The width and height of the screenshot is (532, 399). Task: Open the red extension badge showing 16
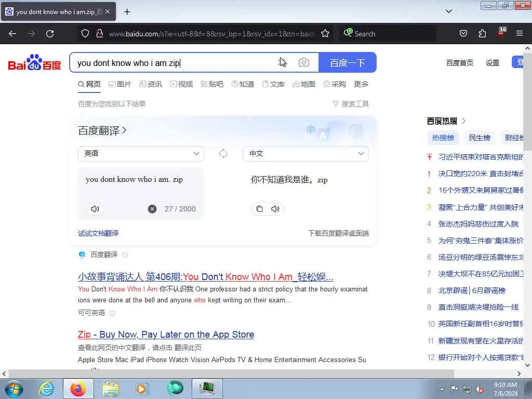point(501,32)
